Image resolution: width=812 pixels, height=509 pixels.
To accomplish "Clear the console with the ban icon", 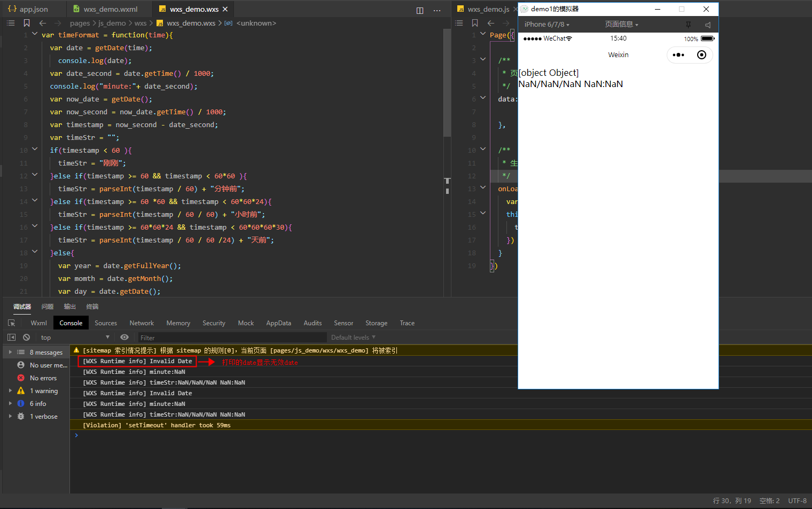I will coord(26,338).
